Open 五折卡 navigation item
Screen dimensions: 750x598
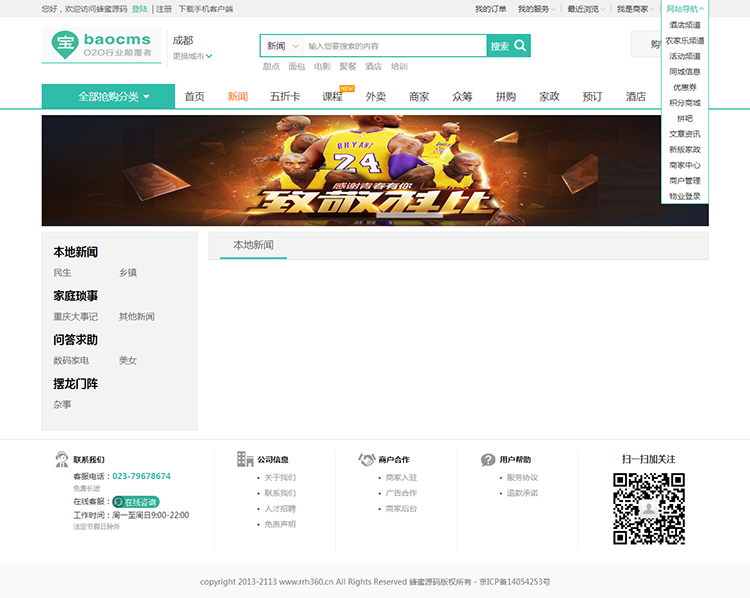pos(285,97)
